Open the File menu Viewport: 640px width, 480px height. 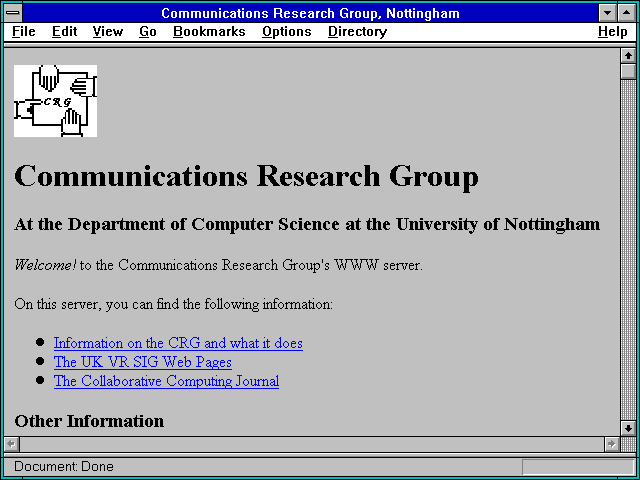(24, 31)
